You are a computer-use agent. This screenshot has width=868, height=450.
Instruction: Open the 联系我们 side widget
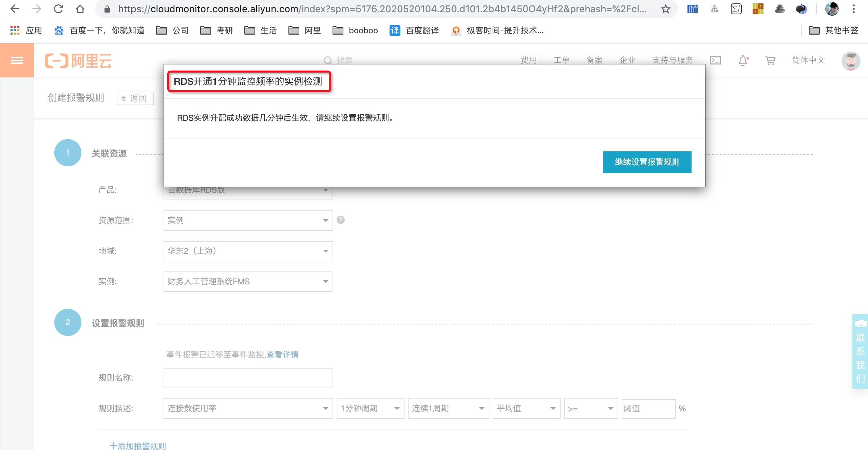pos(860,352)
